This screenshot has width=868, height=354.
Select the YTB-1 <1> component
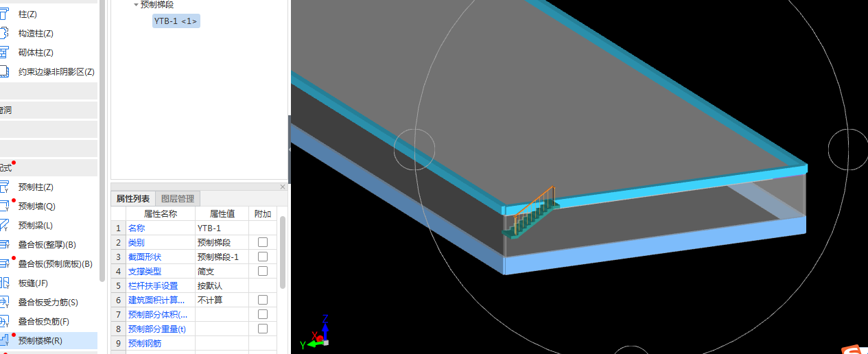pos(176,21)
